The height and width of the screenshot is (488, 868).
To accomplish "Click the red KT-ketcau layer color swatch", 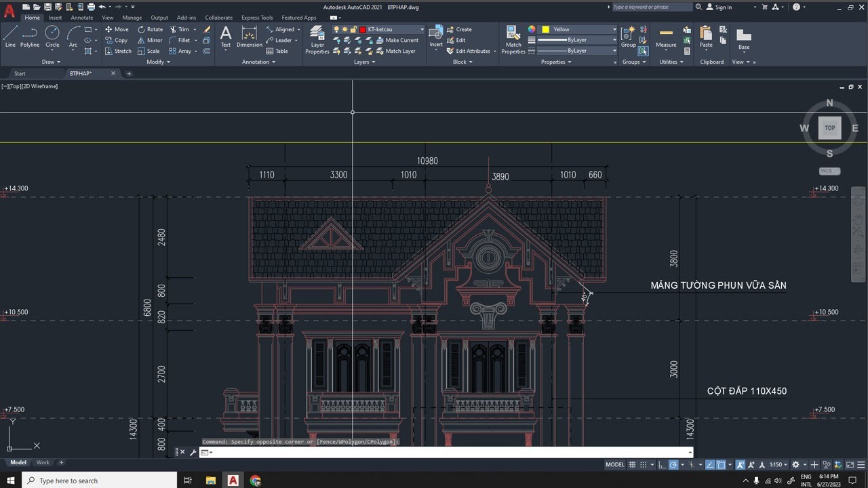I will (363, 29).
